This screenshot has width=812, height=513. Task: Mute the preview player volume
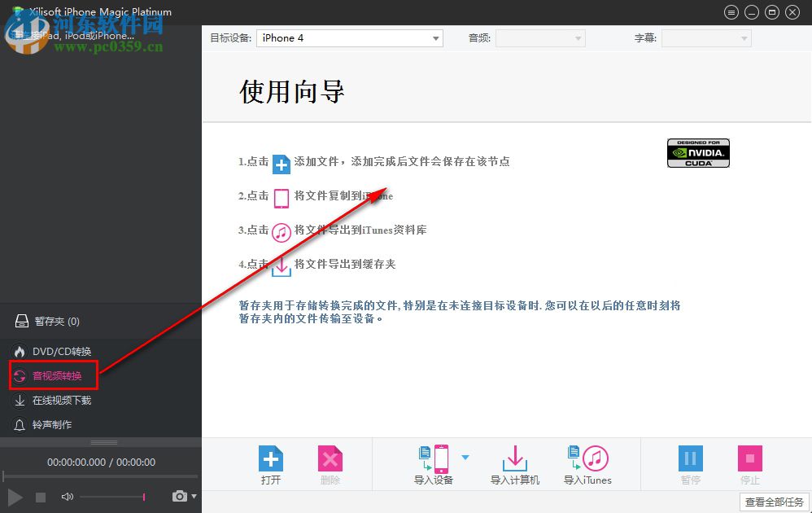[67, 496]
